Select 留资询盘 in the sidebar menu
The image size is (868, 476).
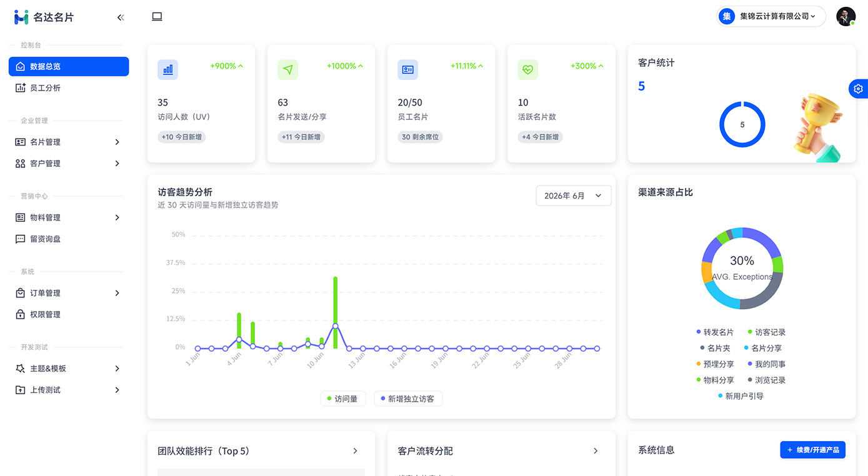tap(69, 239)
